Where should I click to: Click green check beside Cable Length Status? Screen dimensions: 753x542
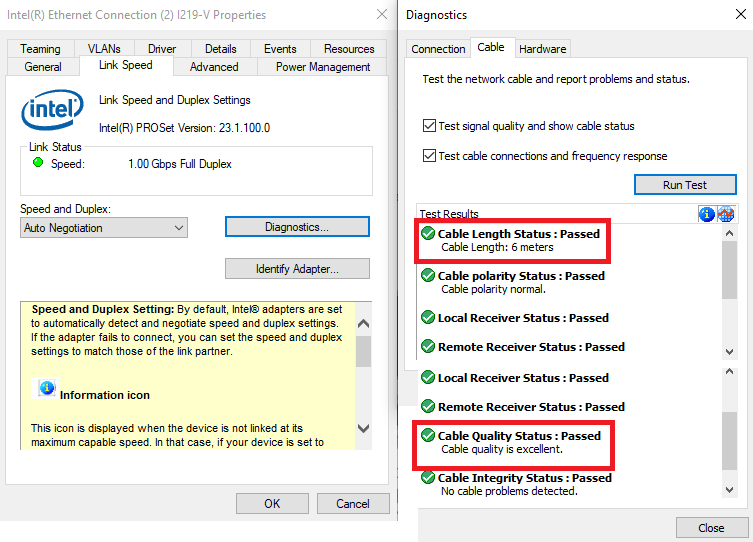point(428,233)
